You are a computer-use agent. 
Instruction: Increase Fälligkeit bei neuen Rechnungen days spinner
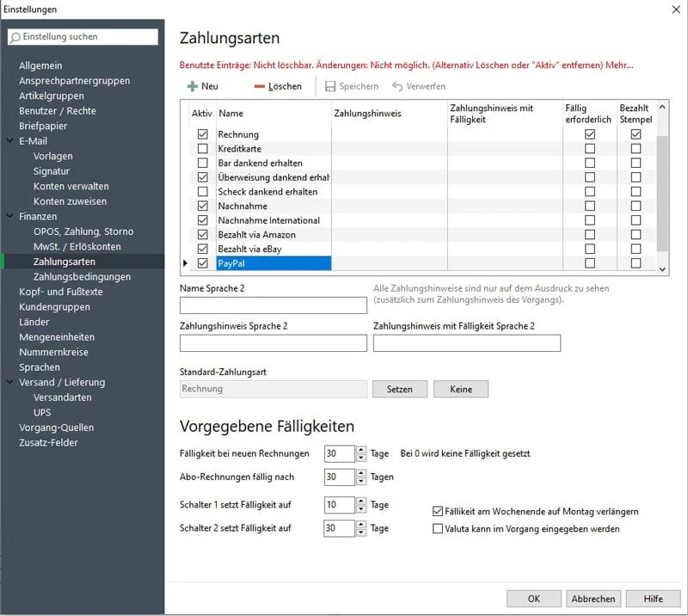(x=350, y=450)
